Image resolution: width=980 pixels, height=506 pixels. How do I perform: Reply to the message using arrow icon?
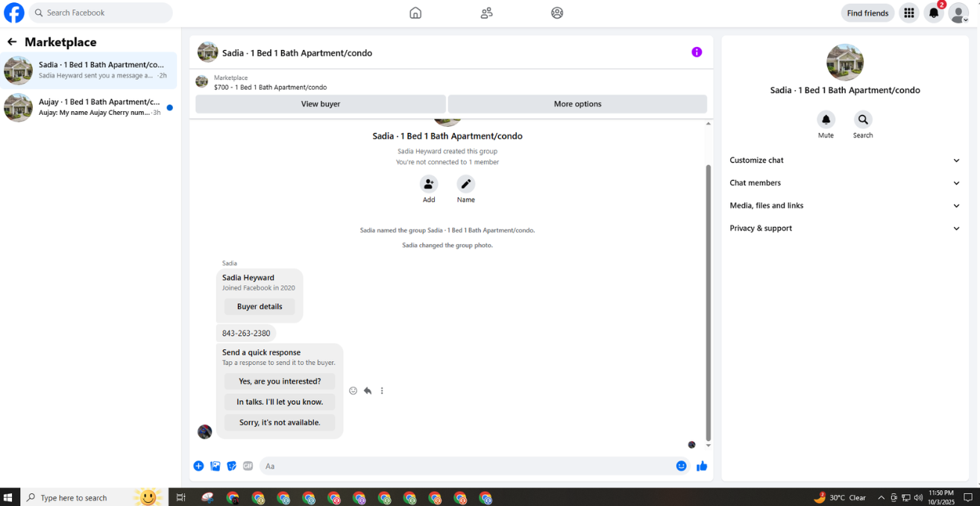click(368, 390)
